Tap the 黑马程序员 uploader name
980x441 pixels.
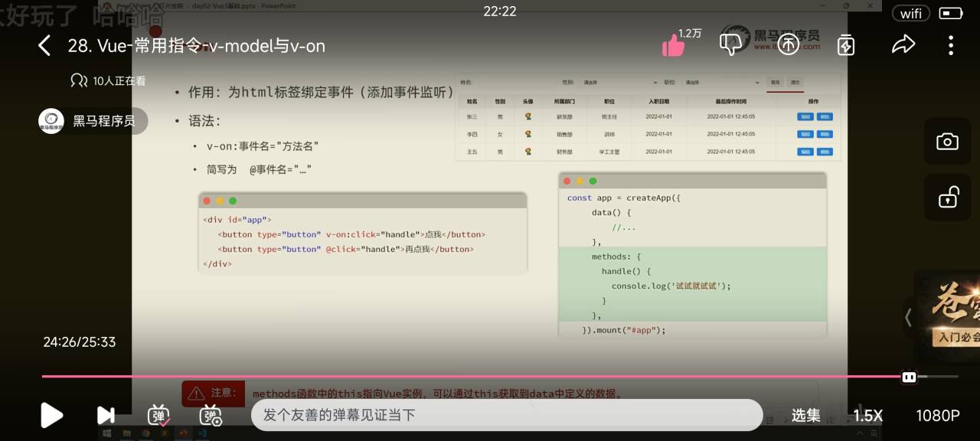pyautogui.click(x=104, y=121)
